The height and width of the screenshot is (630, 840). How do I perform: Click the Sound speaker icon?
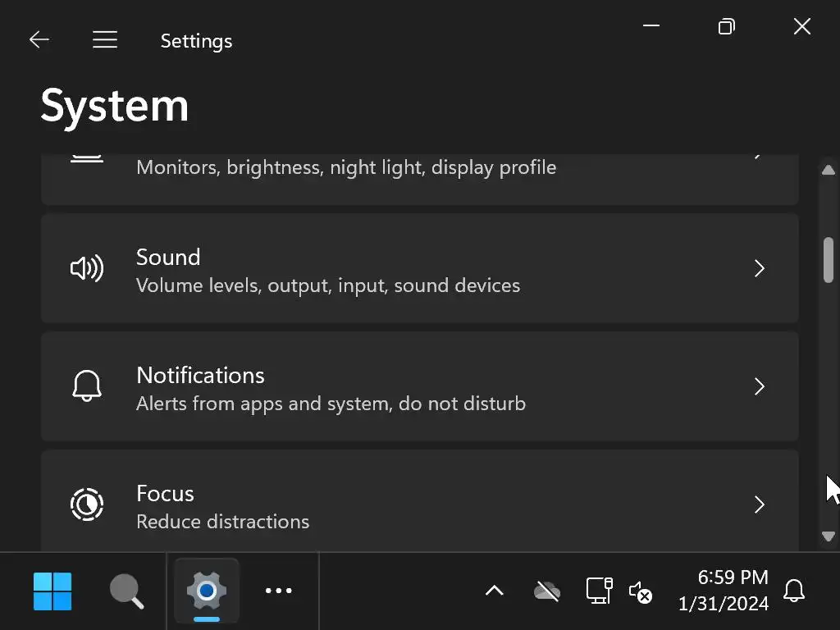(x=87, y=268)
